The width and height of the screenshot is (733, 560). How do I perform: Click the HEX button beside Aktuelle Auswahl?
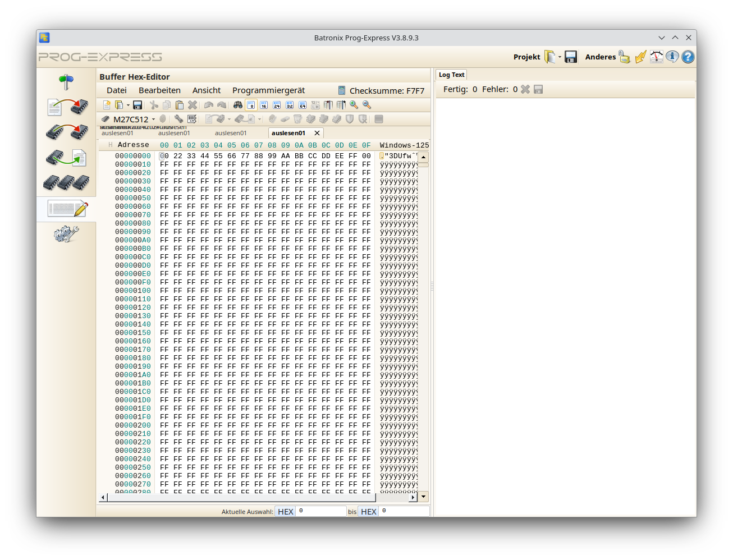[x=285, y=511]
